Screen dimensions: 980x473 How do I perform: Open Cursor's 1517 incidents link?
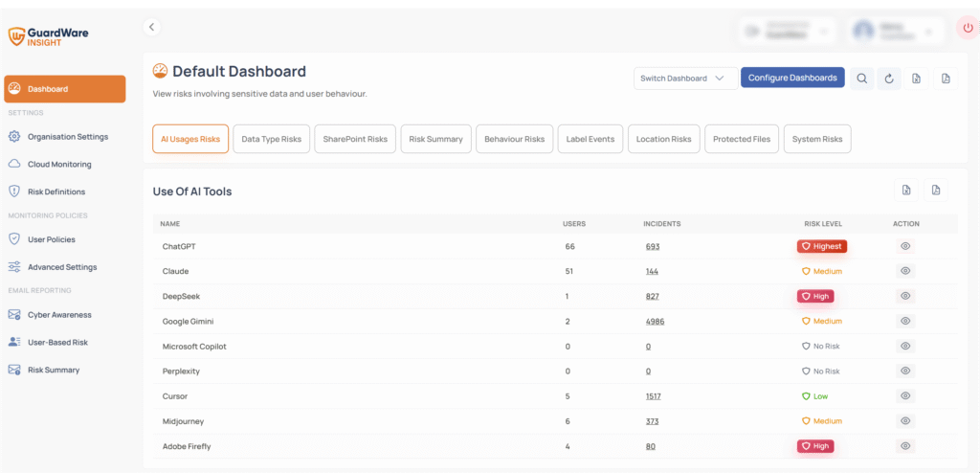coord(653,396)
